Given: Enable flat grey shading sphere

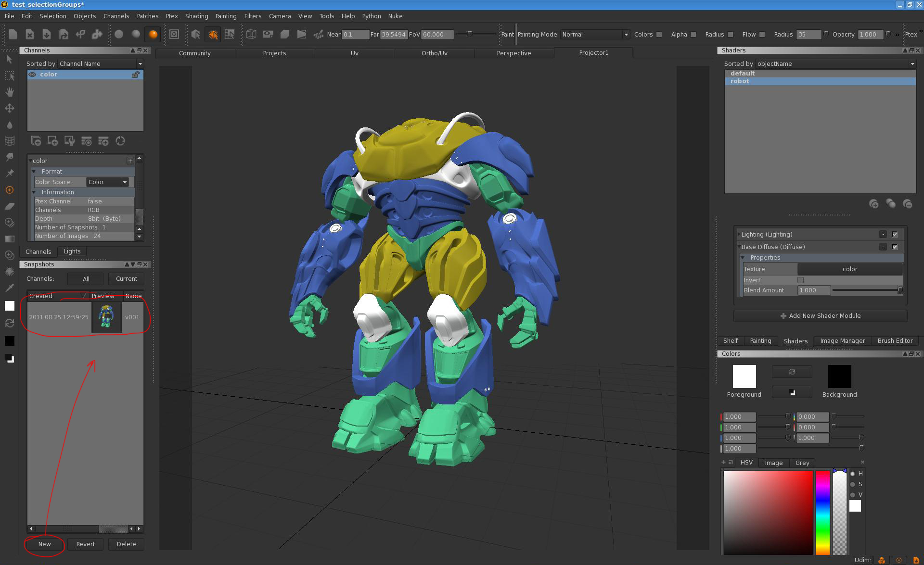Looking at the screenshot, I should tap(119, 34).
